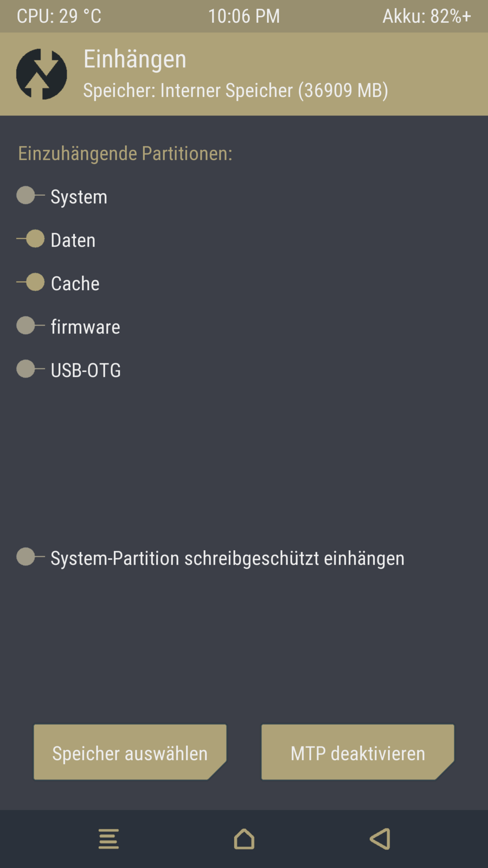Click the MTP deaktivieren button
488x868 pixels.
[x=357, y=752]
